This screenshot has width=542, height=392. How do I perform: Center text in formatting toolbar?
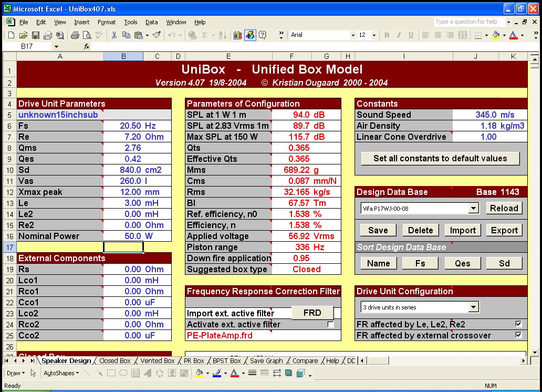[438, 35]
